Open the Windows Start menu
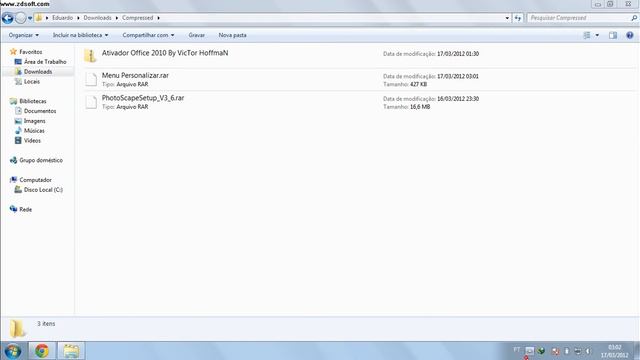 pyautogui.click(x=13, y=351)
